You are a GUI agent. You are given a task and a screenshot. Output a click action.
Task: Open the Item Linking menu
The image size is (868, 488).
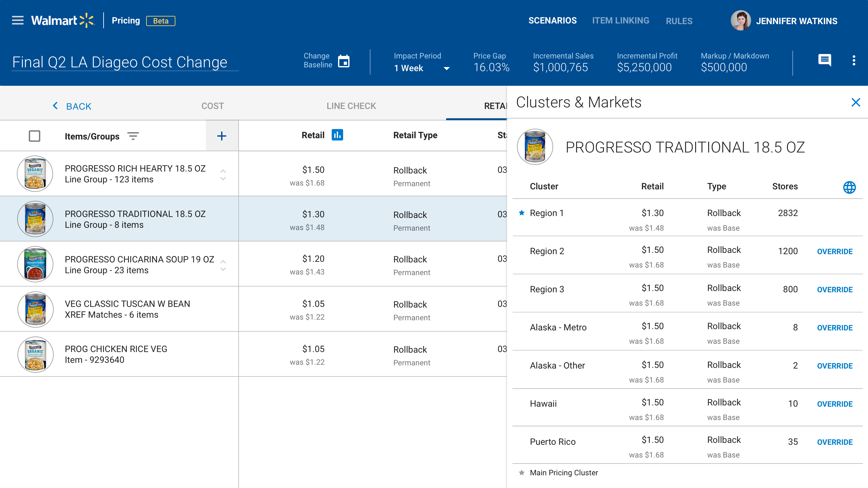pos(620,21)
